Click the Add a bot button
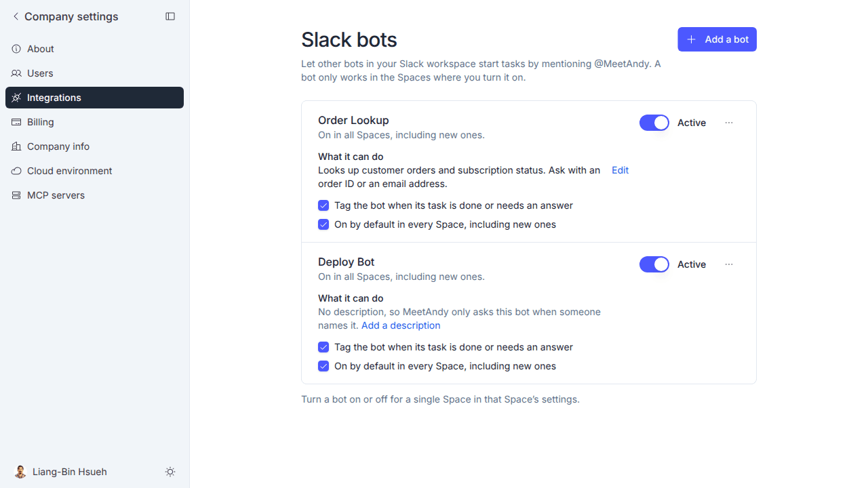Screen dimensions: 868x488 coord(717,39)
